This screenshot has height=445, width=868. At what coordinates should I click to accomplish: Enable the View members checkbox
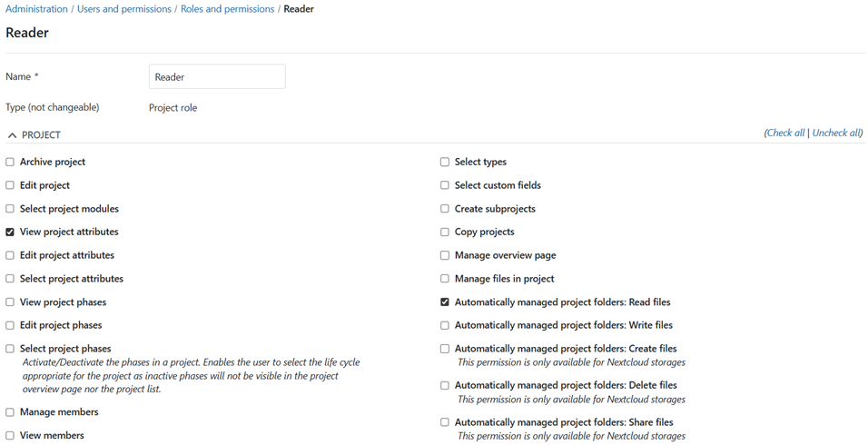10,436
